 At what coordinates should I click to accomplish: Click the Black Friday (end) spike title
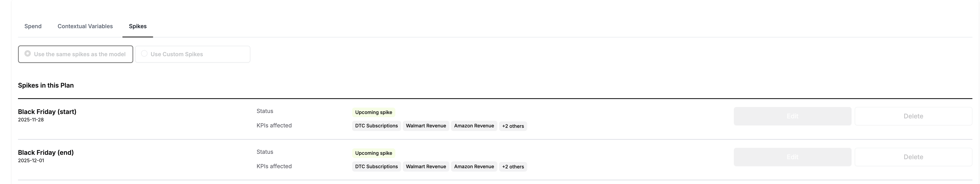(46, 152)
